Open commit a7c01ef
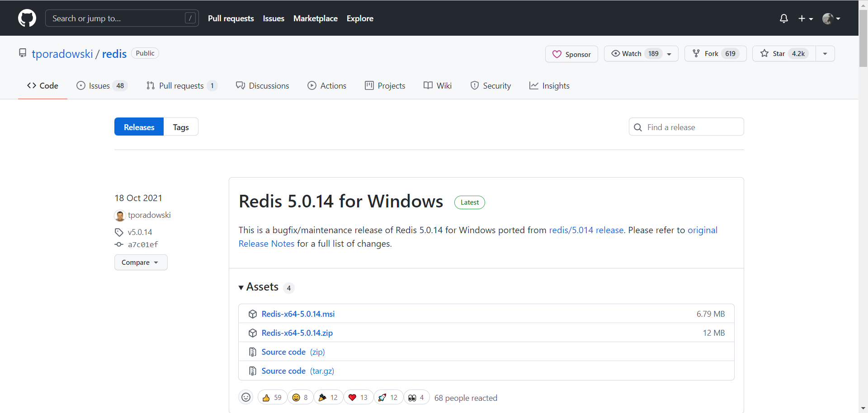This screenshot has width=868, height=413. (143, 244)
